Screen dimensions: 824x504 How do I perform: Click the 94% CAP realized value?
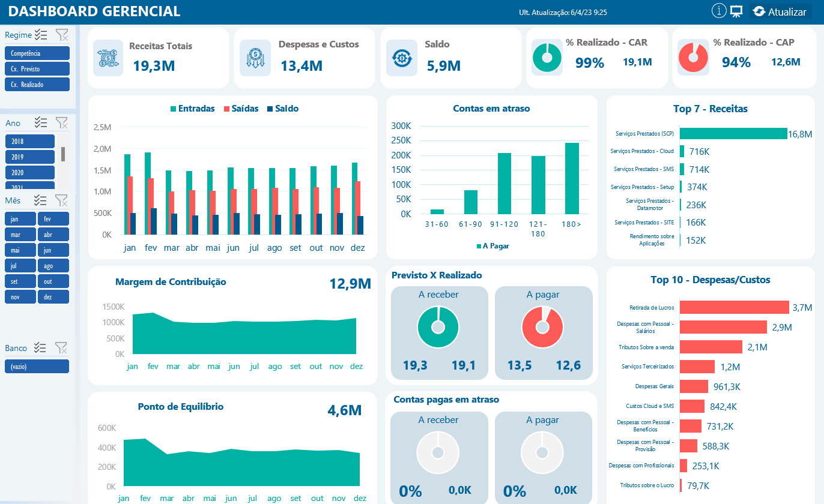tap(736, 62)
